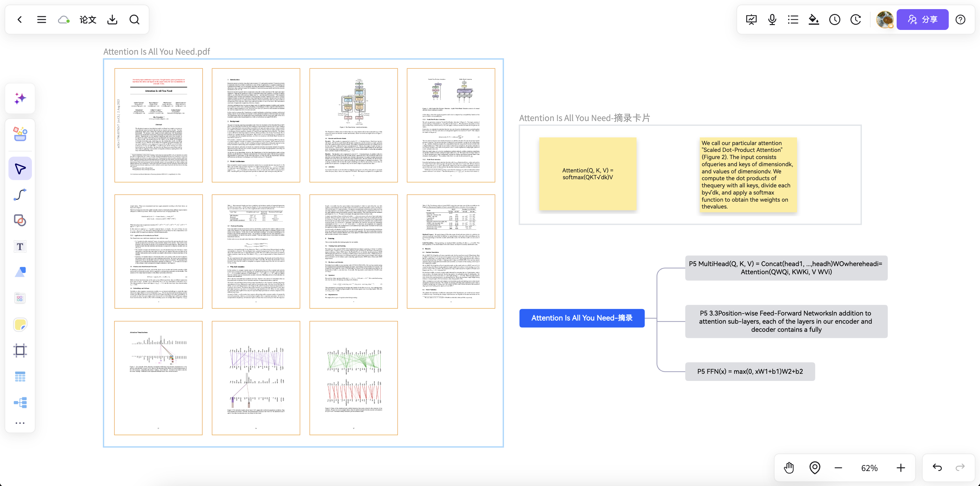The width and height of the screenshot is (980, 486).
Task: Select the blue highlighter pen tool
Action: [20, 272]
